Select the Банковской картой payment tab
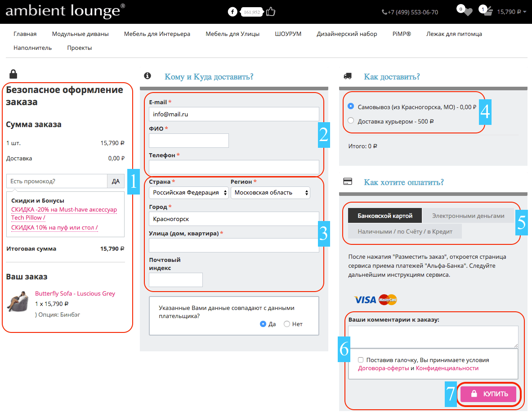532x416 pixels. (x=385, y=216)
